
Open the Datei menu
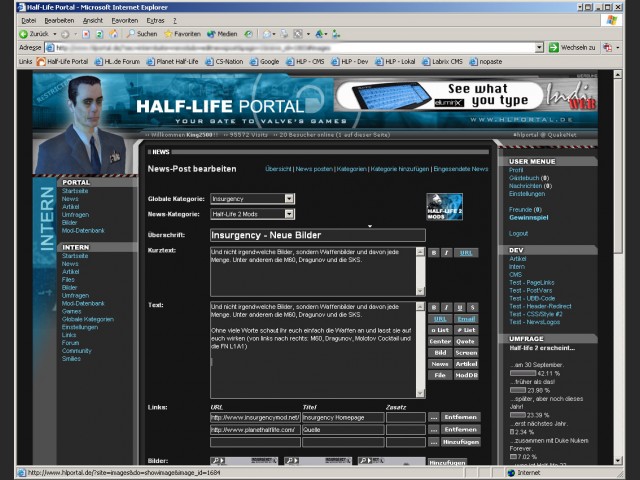coord(29,20)
